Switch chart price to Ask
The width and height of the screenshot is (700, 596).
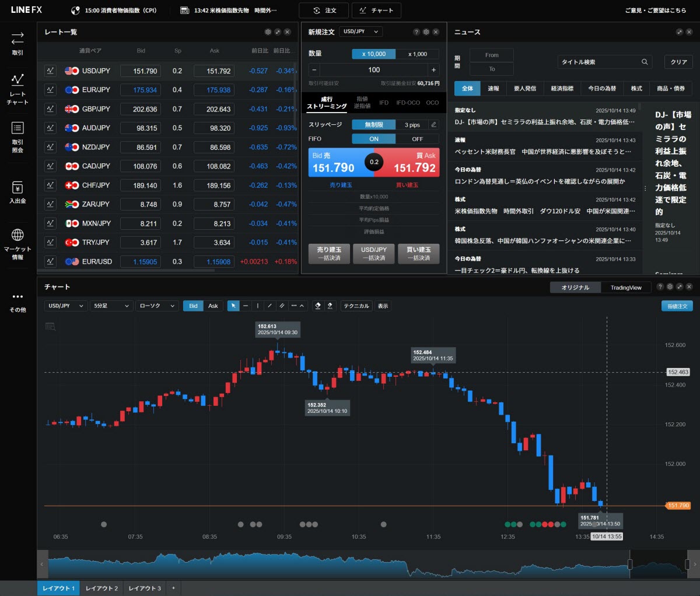point(213,306)
